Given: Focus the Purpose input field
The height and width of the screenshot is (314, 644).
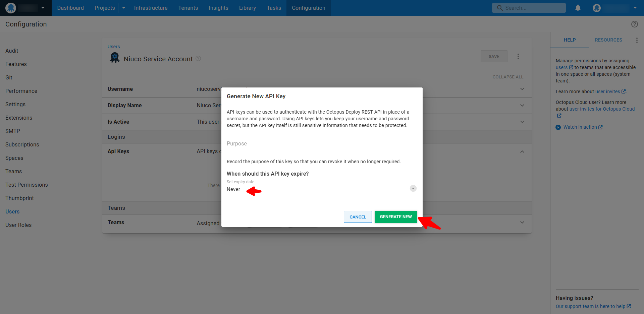Looking at the screenshot, I should point(322,143).
